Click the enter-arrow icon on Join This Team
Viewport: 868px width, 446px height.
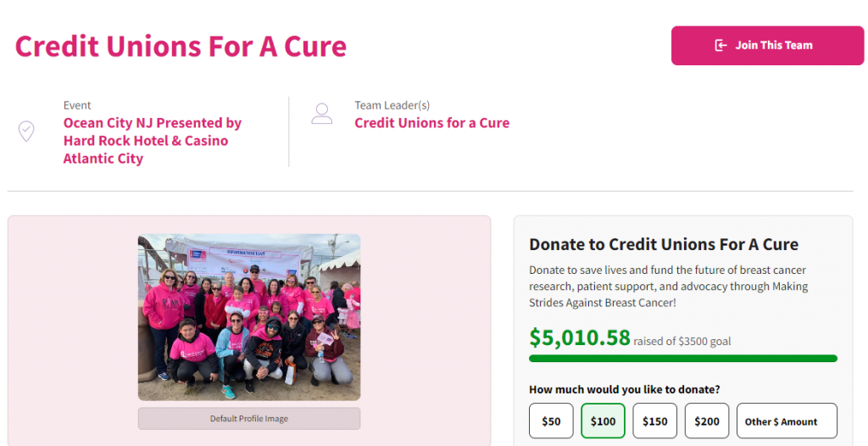[x=721, y=46]
